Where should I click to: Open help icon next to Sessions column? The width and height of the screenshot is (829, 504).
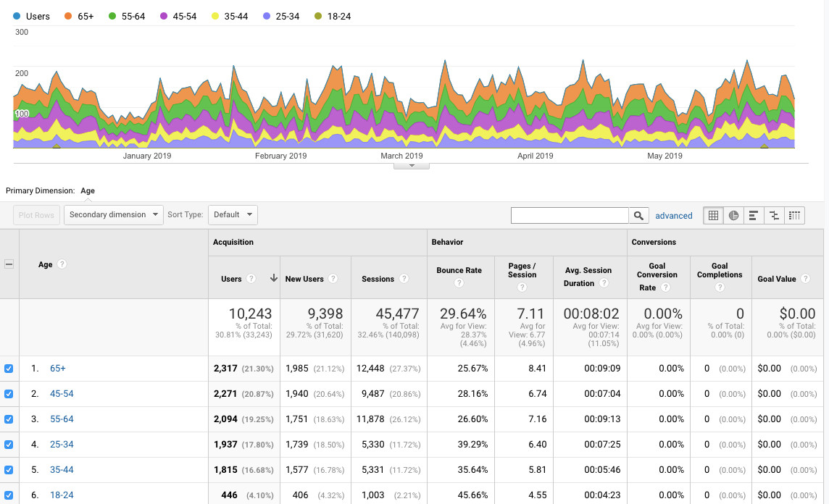[404, 279]
